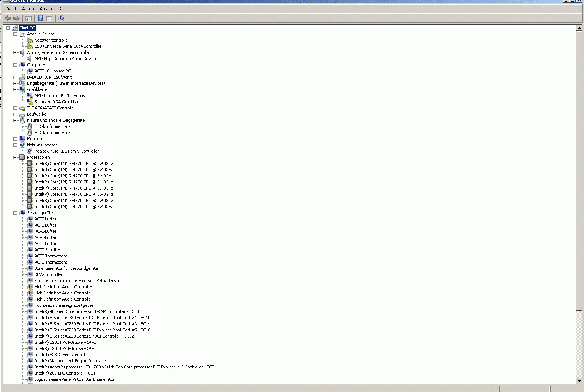Viewport: 584px width, 392px height.
Task: Collapse the Grafikkarte category
Action: coord(15,89)
